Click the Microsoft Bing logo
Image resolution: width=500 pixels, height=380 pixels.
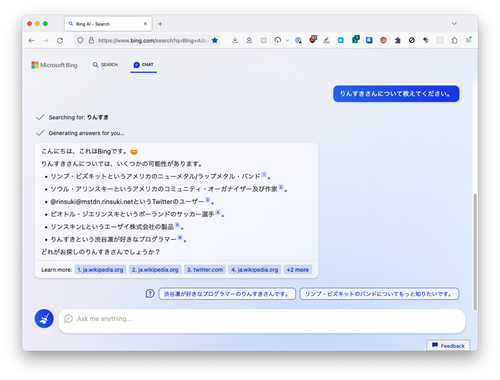pos(54,65)
